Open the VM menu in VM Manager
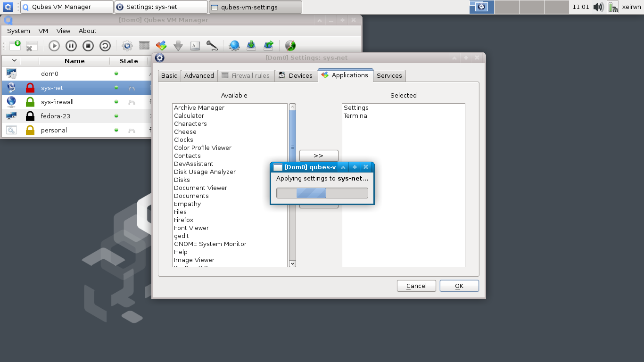This screenshot has height=362, width=644. pyautogui.click(x=43, y=31)
